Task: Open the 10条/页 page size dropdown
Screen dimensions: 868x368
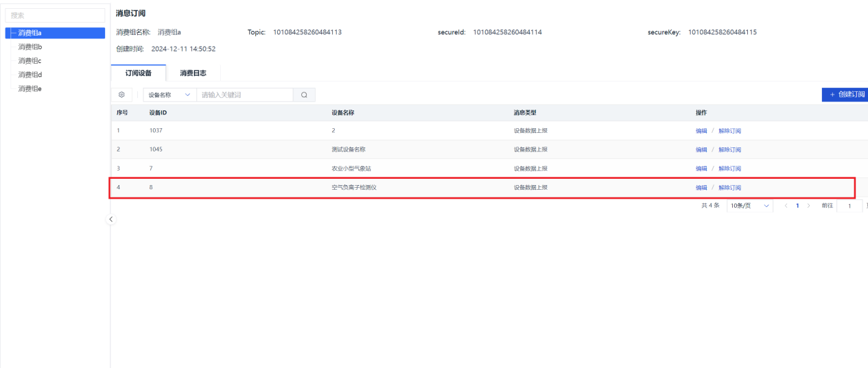Action: (749, 206)
